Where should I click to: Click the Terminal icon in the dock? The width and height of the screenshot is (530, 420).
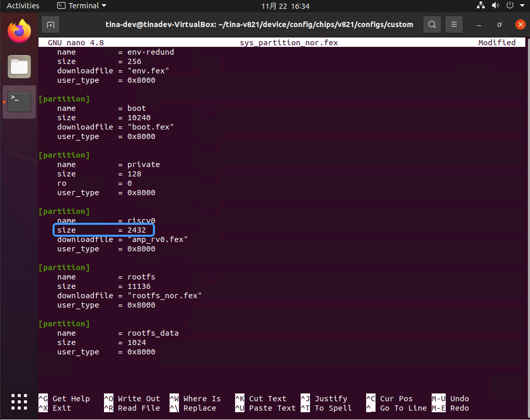pos(19,102)
